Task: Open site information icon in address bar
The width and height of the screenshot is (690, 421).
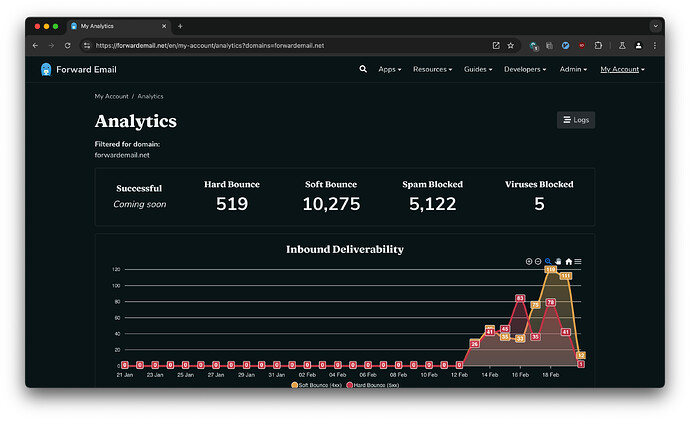Action: (x=87, y=45)
